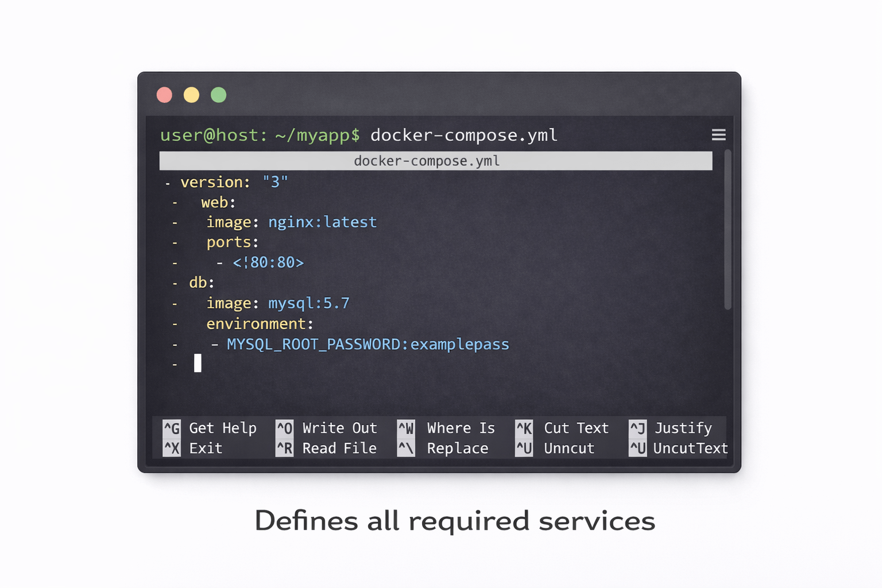The height and width of the screenshot is (588, 882).
Task: Click the ^R Read File shortcut
Action: [x=326, y=448]
